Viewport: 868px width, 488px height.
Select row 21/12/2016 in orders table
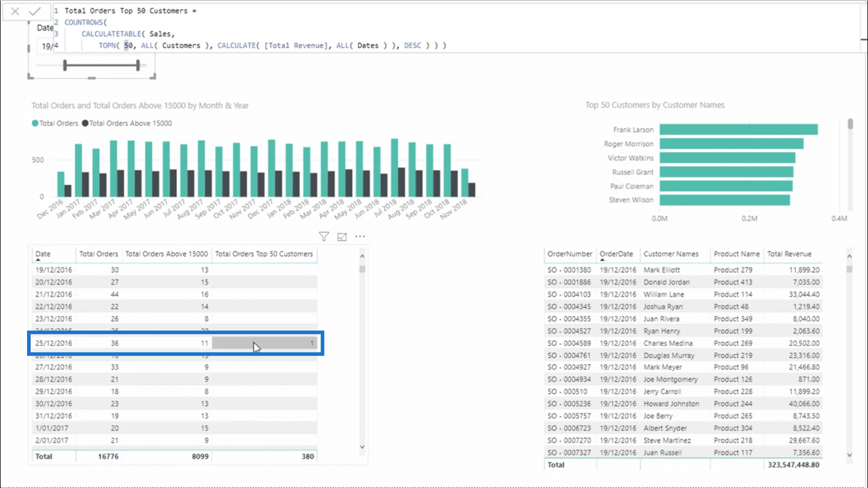(x=175, y=294)
